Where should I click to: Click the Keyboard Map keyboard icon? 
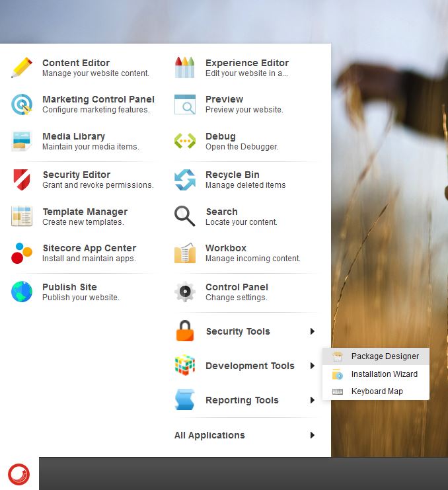click(338, 391)
